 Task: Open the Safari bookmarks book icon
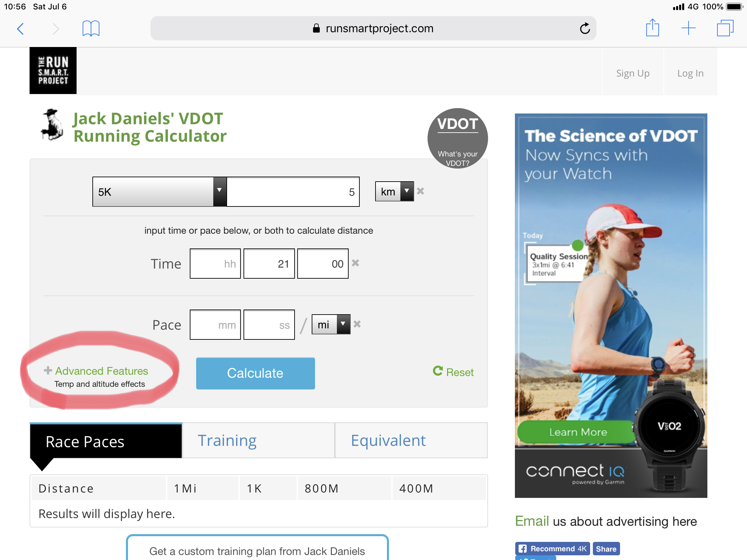point(91,28)
